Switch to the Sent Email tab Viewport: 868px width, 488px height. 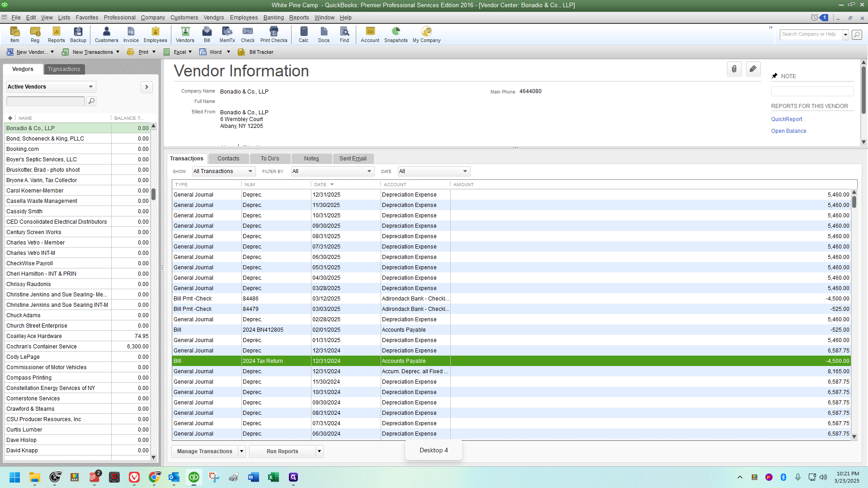tap(353, 159)
